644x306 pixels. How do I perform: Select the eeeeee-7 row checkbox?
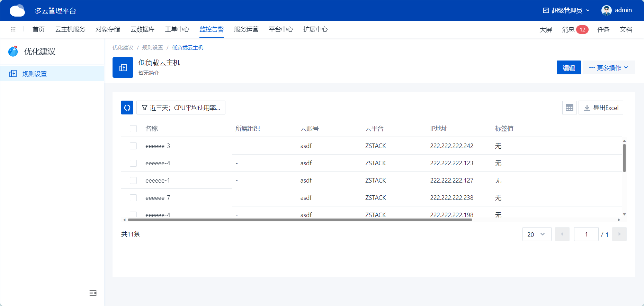pos(133,198)
